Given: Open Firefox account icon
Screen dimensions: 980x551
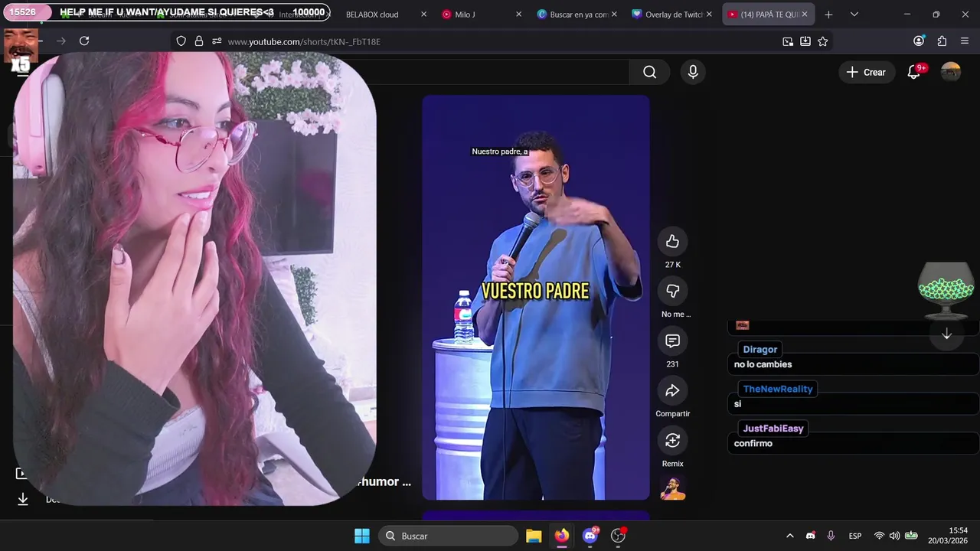Looking at the screenshot, I should [919, 41].
